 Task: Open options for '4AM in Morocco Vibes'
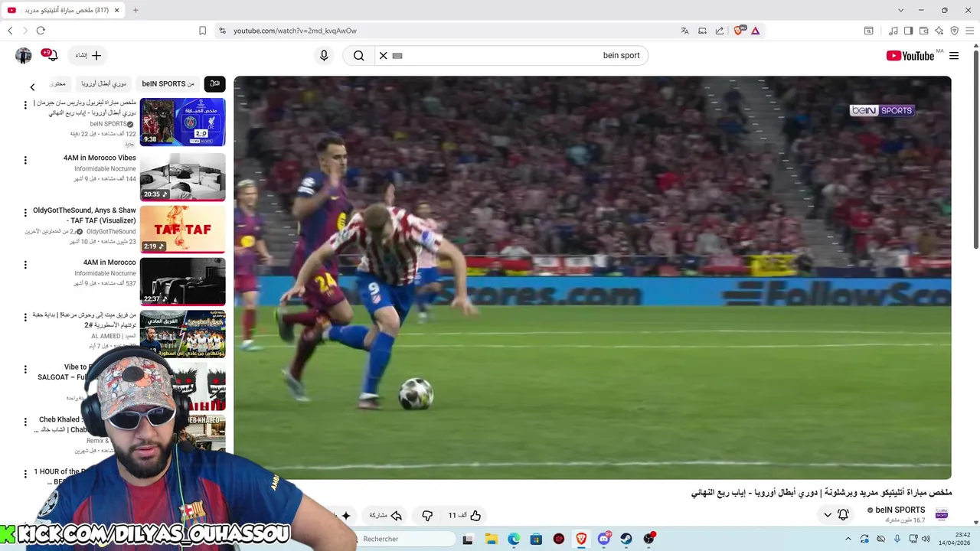tap(25, 161)
